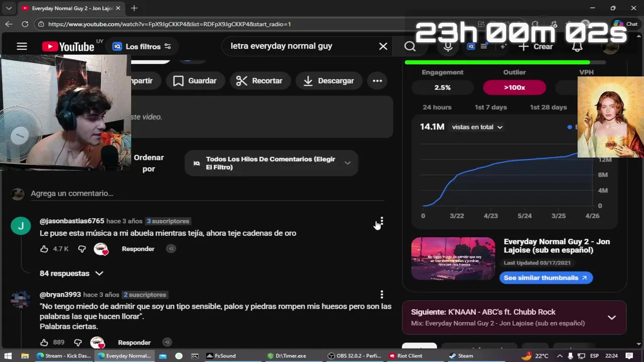Viewport: 644px width, 362px height.
Task: Select the 24 hours tab
Action: coord(437,107)
